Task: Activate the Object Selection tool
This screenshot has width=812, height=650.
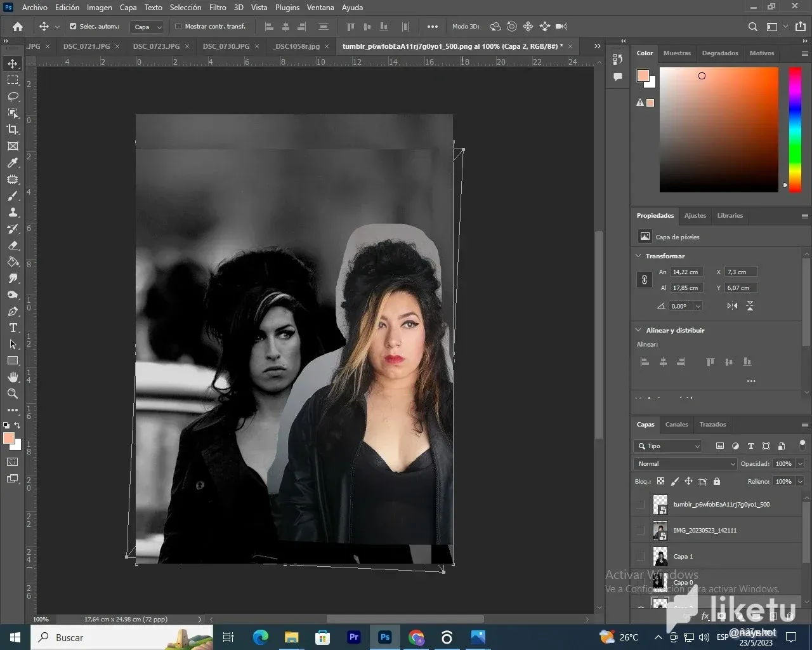Action: tap(13, 113)
